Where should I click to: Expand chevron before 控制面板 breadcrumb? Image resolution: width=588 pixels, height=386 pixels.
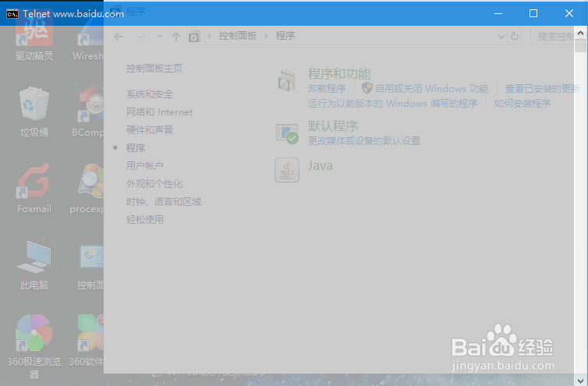[209, 37]
